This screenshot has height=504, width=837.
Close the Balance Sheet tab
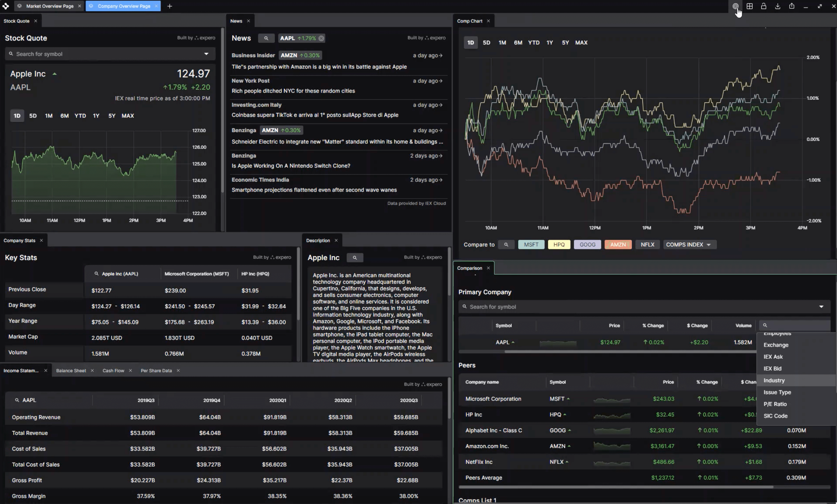[x=92, y=370]
